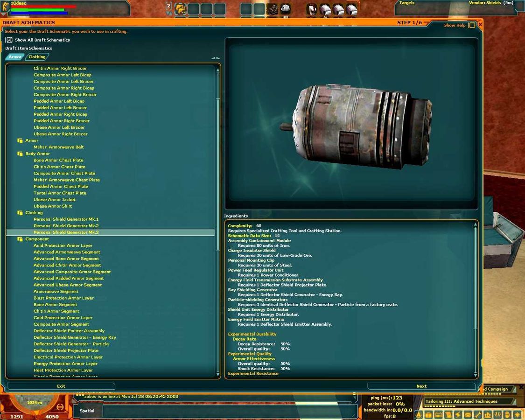Viewport: 525px width, 420px height.
Task: Click the sun-shaped icon at bottom right
Action: click(517, 414)
